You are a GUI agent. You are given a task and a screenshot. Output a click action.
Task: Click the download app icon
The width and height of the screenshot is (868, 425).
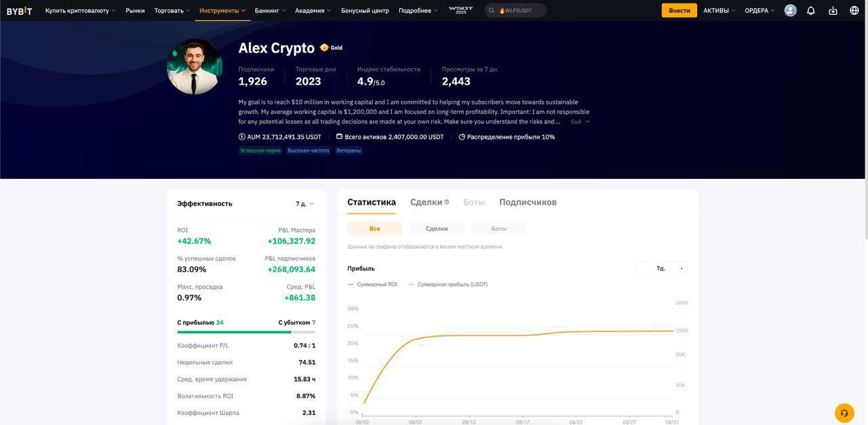833,10
